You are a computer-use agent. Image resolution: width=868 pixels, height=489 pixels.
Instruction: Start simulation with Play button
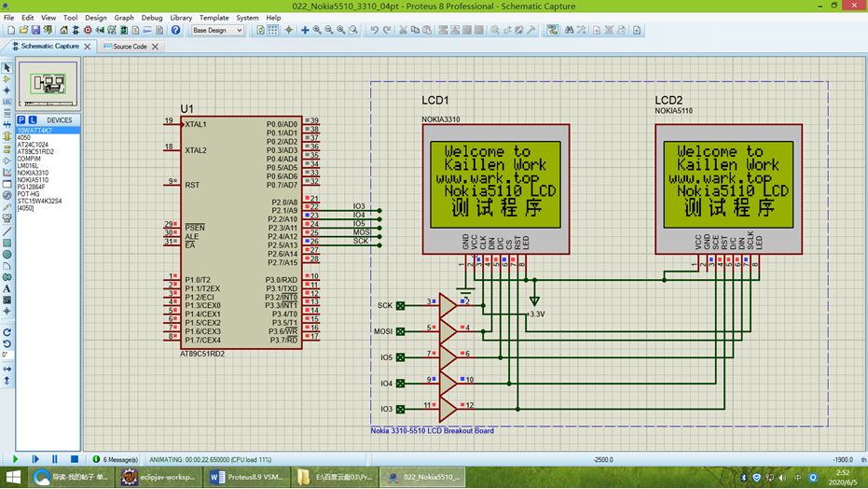[x=15, y=459]
